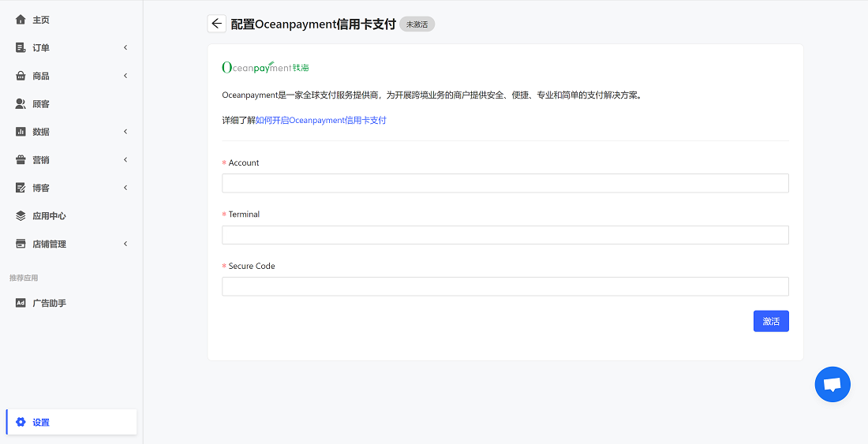Click the blog edit icon
Screen dimensions: 868x444
21,188
